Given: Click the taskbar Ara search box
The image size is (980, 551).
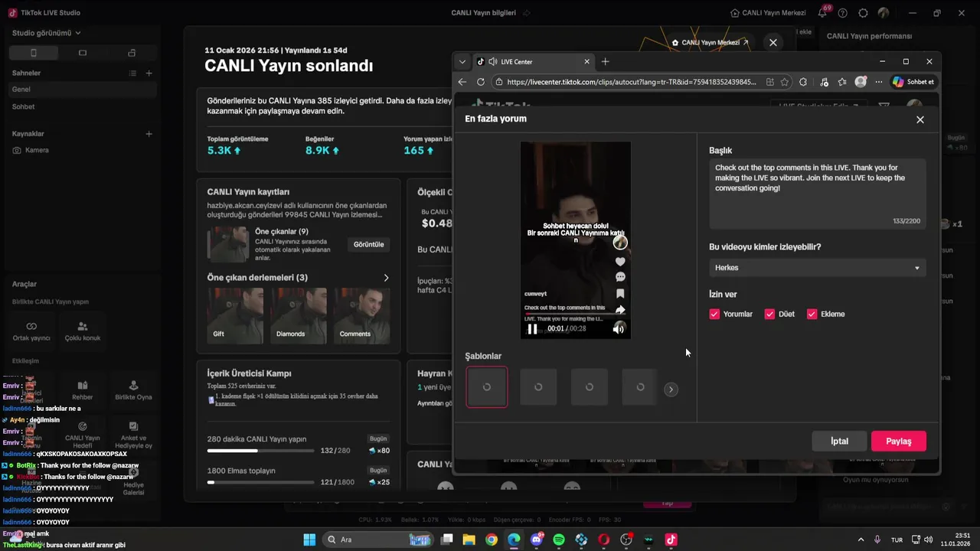Looking at the screenshot, I should (x=379, y=540).
